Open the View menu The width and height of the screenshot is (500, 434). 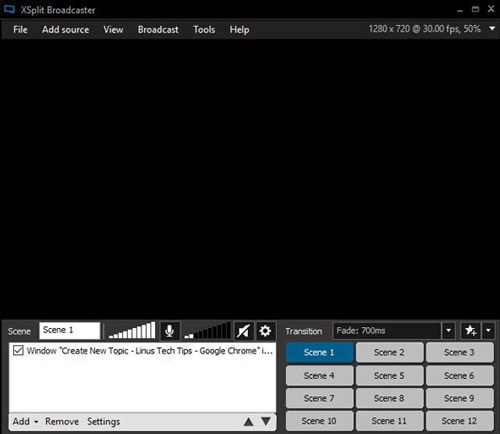pyautogui.click(x=113, y=30)
